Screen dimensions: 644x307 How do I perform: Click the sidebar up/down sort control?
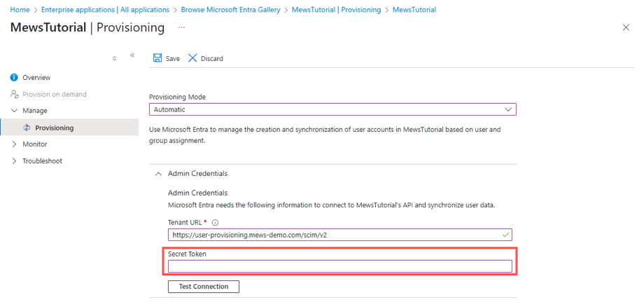click(114, 58)
